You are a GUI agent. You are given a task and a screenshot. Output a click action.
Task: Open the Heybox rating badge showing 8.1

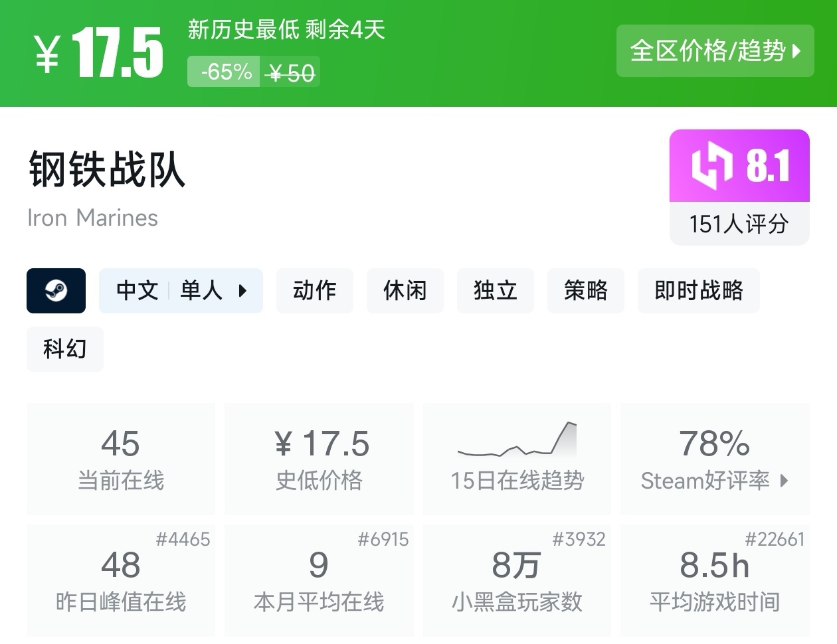[x=739, y=167]
